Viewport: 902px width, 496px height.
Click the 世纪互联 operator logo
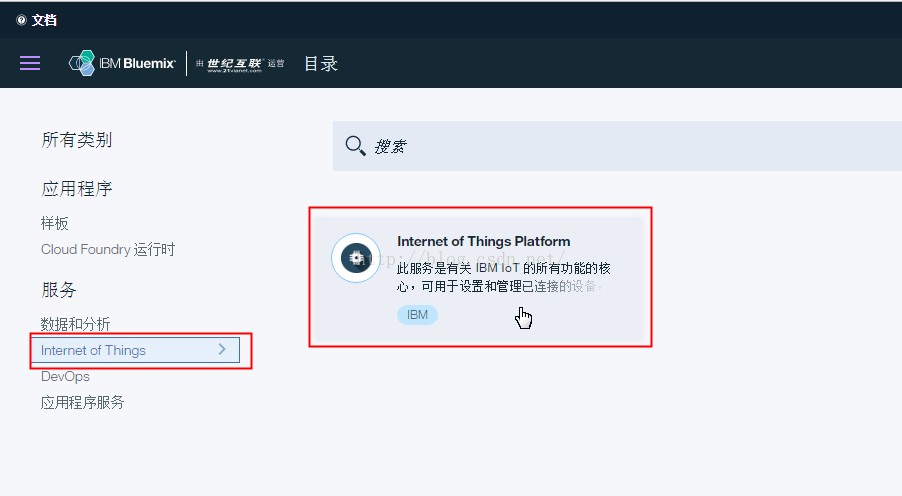tap(235, 64)
